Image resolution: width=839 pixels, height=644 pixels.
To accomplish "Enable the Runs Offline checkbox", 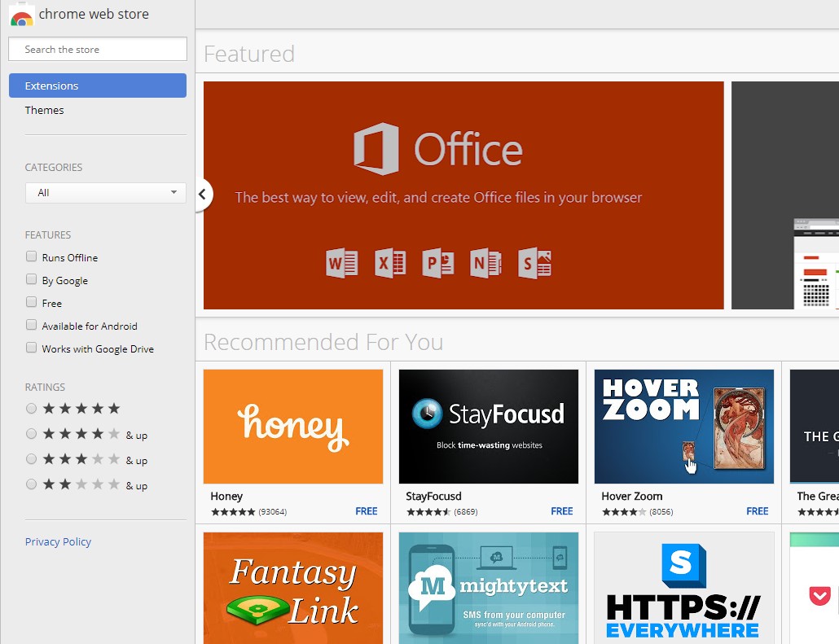I will (x=32, y=256).
